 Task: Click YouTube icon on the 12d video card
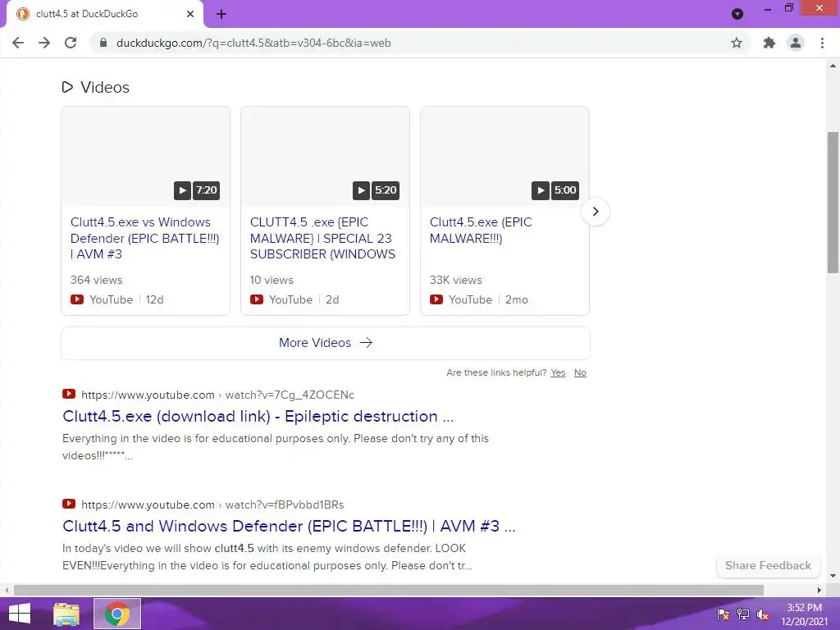(x=77, y=299)
